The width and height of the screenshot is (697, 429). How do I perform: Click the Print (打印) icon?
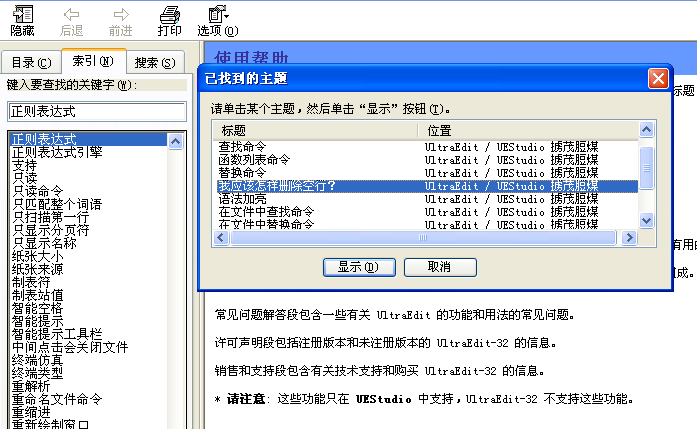point(169,14)
